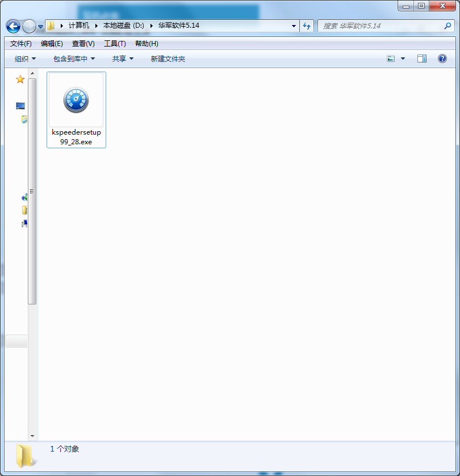The width and height of the screenshot is (460, 476).
Task: Expand the 组织 dropdown
Action: 25,59
